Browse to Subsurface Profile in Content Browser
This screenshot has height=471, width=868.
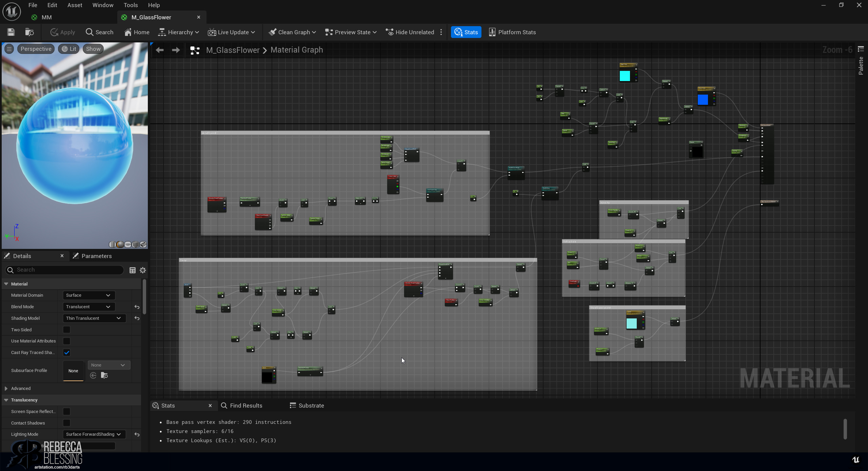click(104, 375)
